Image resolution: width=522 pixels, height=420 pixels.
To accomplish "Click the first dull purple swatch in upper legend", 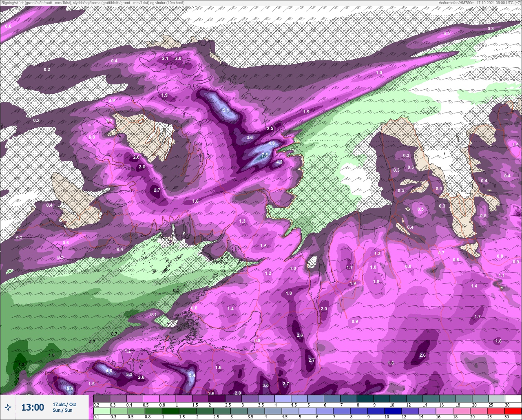I will 102,398.
